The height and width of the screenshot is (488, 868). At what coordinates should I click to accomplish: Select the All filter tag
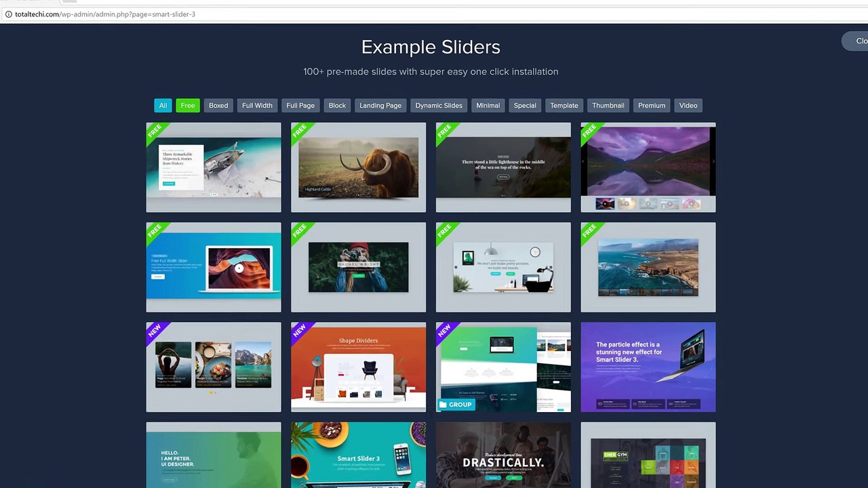pos(163,105)
